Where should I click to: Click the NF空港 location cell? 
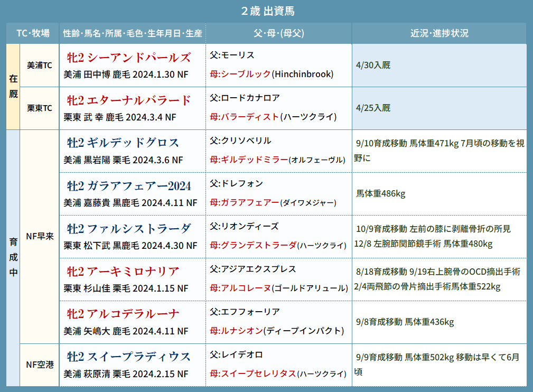click(40, 365)
